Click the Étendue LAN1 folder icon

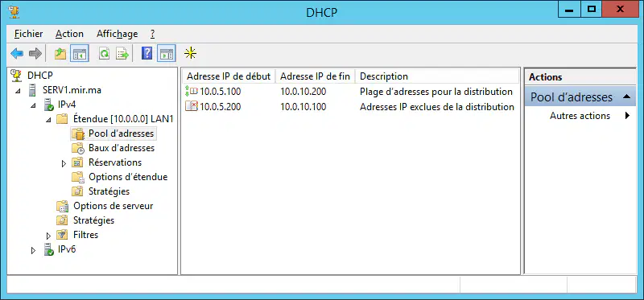pyautogui.click(x=62, y=119)
